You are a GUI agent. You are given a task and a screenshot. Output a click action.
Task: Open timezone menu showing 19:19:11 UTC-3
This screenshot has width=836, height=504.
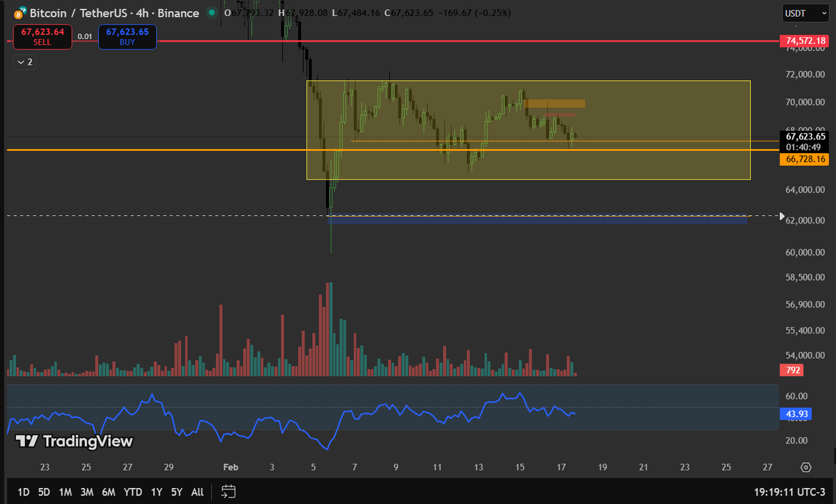click(x=791, y=492)
